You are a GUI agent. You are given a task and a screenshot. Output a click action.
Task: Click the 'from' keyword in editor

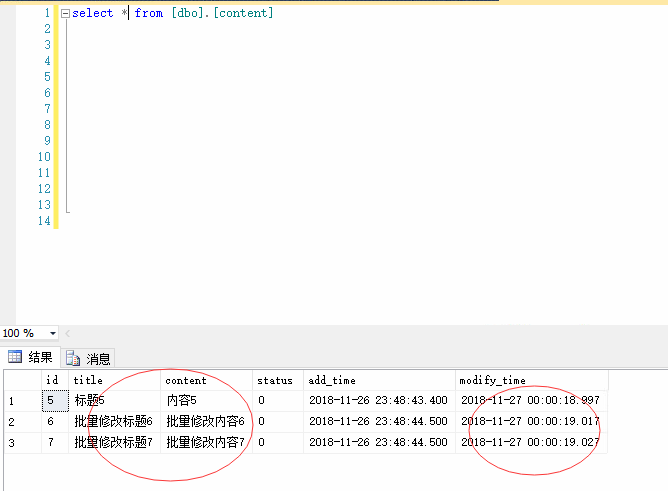(x=149, y=13)
